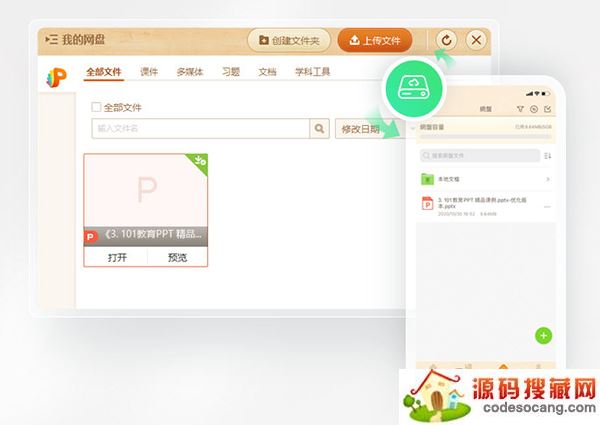Click the green cloud drive sync icon
The width and height of the screenshot is (600, 425).
pos(413,85)
